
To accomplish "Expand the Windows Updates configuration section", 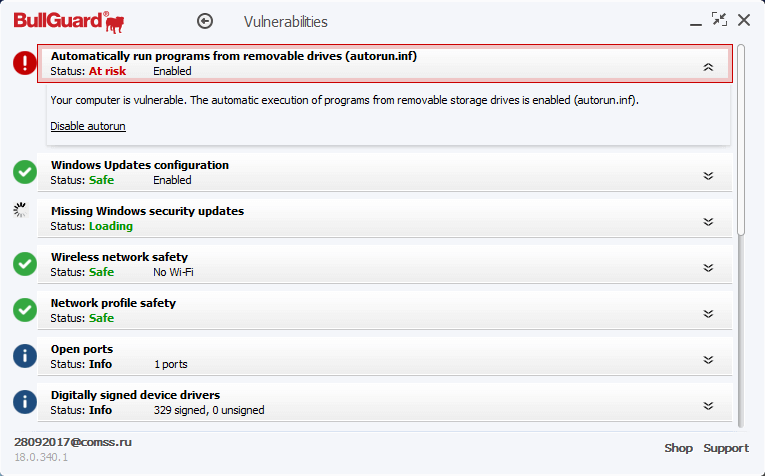I will (708, 175).
